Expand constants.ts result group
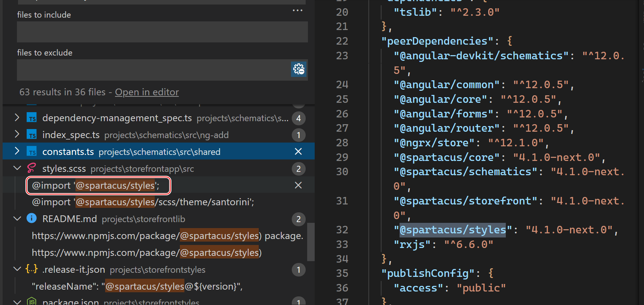This screenshot has width=644, height=305. pos(17,152)
